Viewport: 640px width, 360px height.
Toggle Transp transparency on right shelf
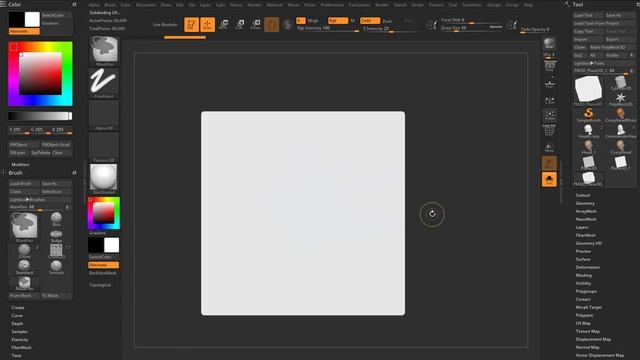point(549,148)
